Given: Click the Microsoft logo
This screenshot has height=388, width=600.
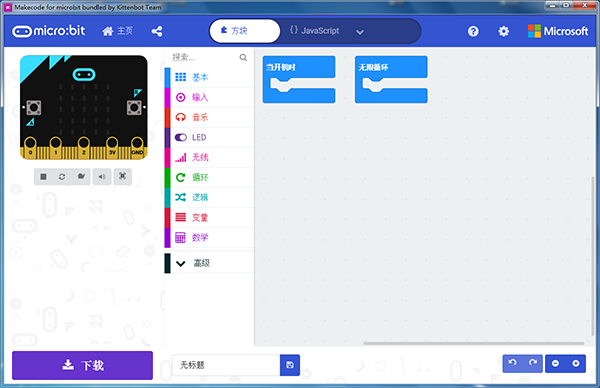Looking at the screenshot, I should click(558, 31).
